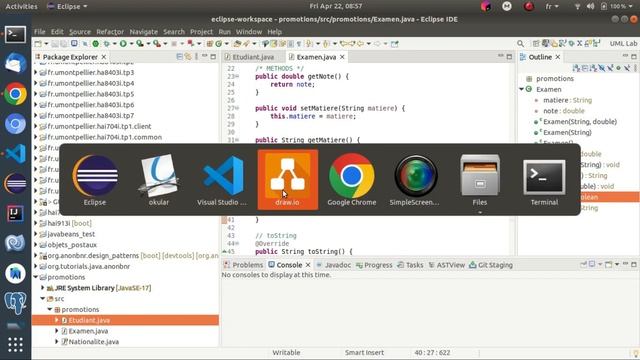
Task: Expand fr.umontpellier.hai704i.tp1.client project
Action: (36, 126)
